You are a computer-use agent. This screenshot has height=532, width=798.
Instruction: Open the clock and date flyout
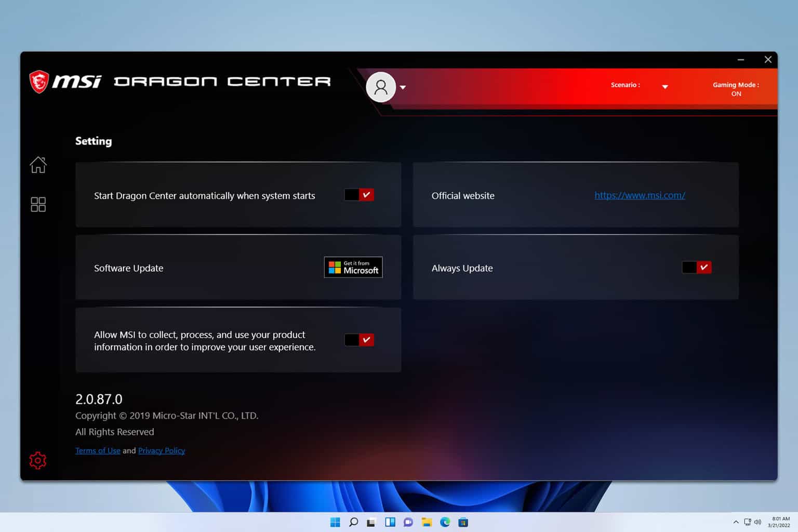[780, 522]
